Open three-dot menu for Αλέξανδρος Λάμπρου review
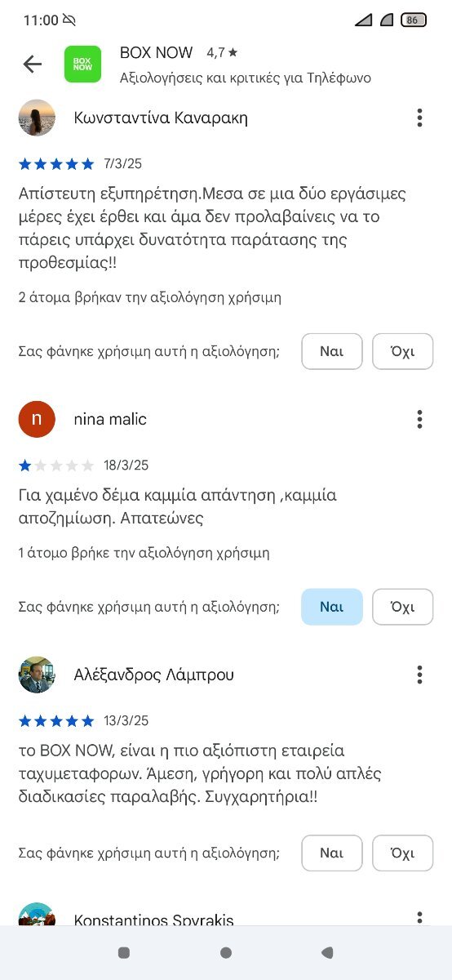The image size is (452, 980). (x=419, y=675)
